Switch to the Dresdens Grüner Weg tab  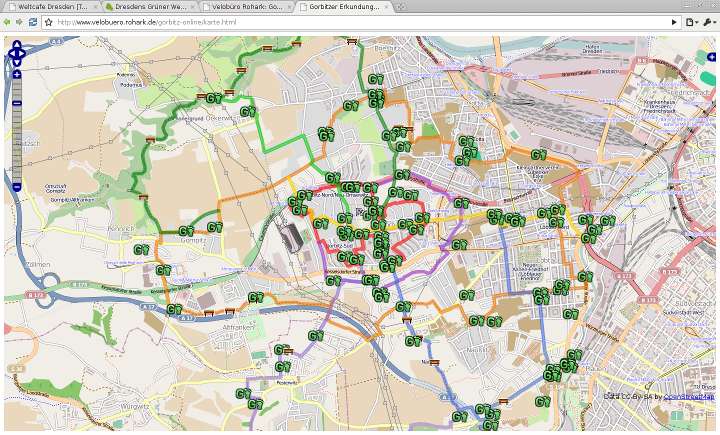coord(146,7)
